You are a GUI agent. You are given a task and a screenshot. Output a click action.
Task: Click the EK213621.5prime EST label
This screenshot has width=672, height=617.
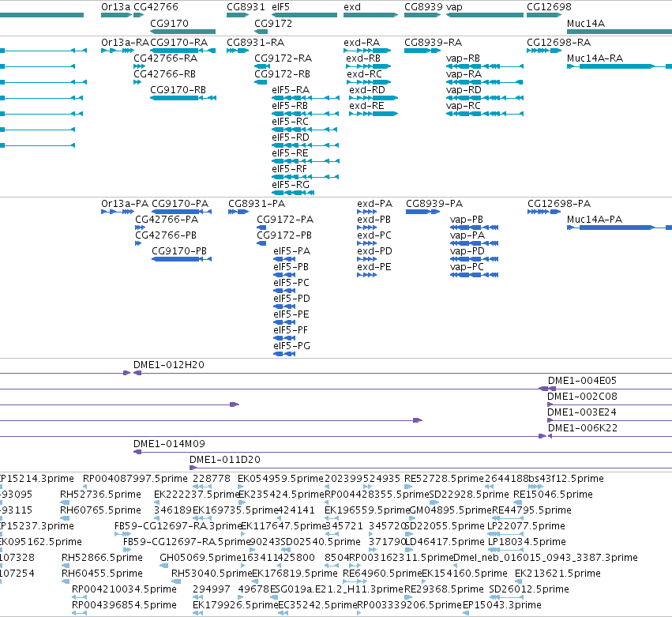(557, 573)
